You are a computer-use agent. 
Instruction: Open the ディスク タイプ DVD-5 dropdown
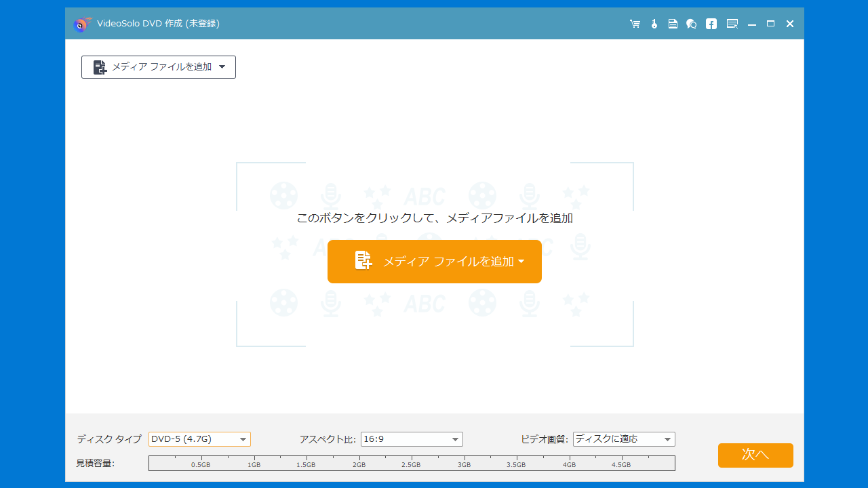(199, 439)
